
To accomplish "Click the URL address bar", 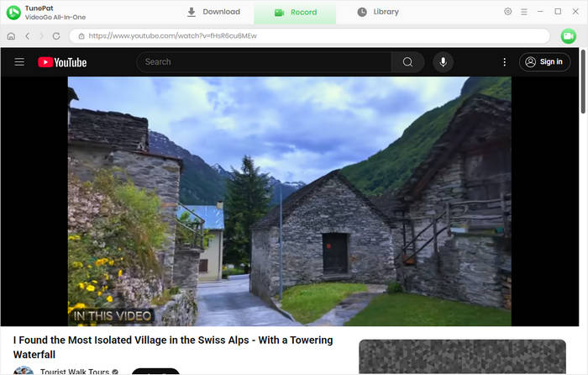I will coord(311,36).
